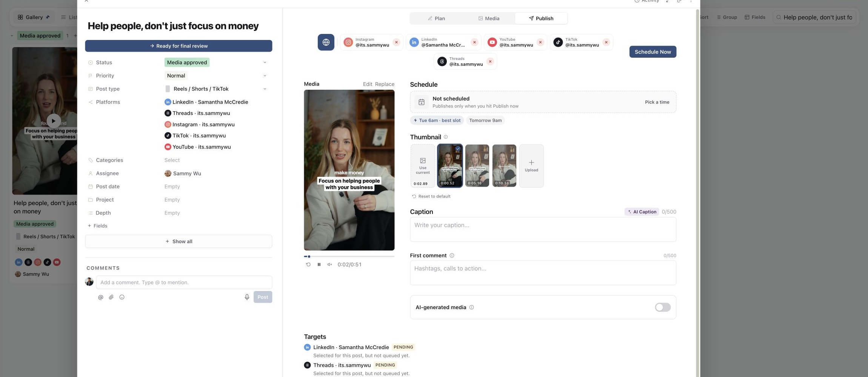Toggle the AI-generated media switch
868x377 pixels.
tap(663, 307)
